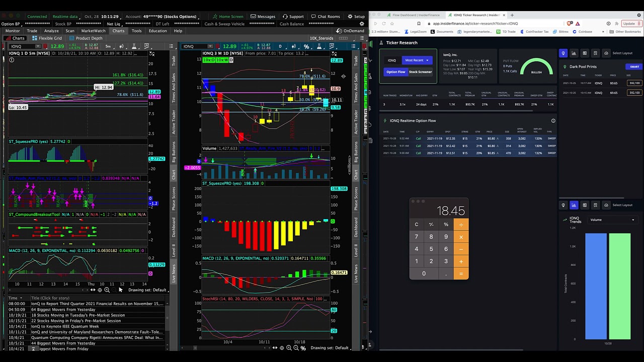Click calculator 7 key
644x362 pixels.
point(416,236)
